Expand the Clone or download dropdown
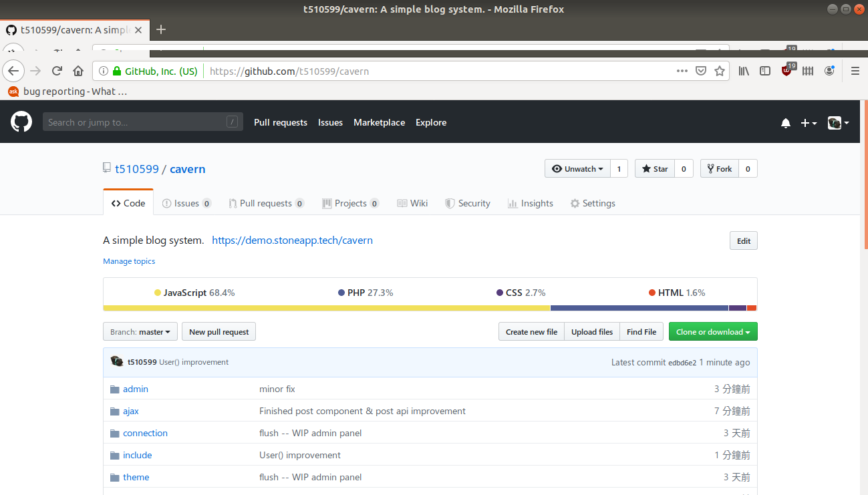The height and width of the screenshot is (495, 868). click(713, 332)
